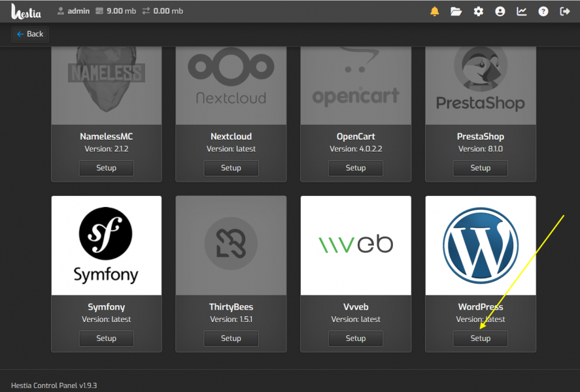Click the ThirtyBees title text
The image size is (580, 392).
point(231,307)
